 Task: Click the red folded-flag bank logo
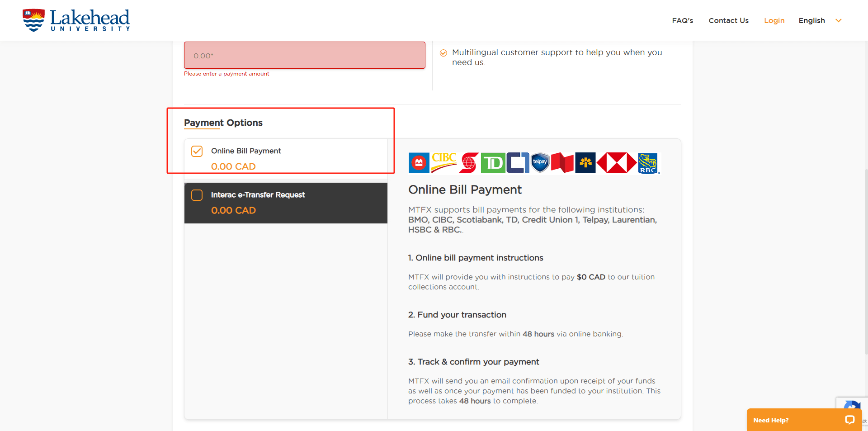(x=562, y=163)
